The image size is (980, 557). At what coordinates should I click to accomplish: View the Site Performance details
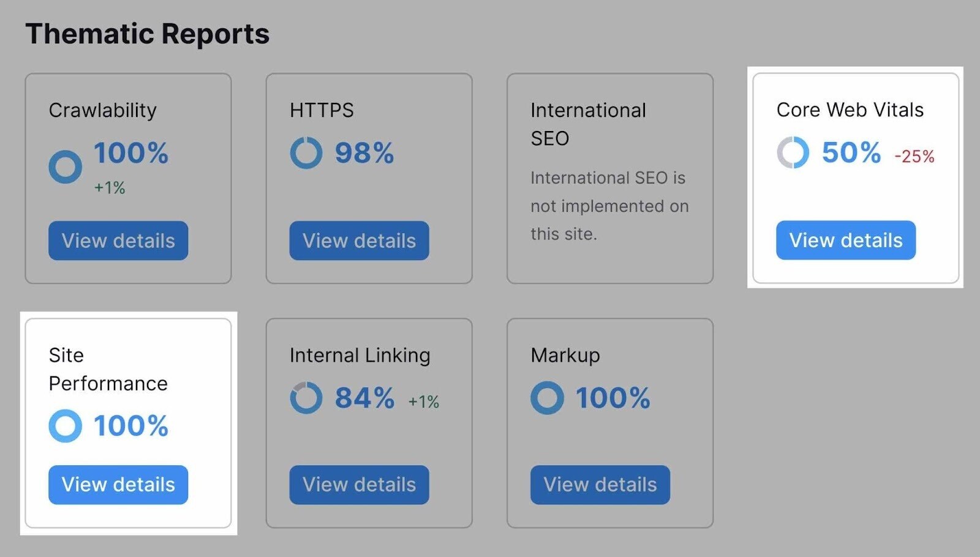click(x=118, y=485)
